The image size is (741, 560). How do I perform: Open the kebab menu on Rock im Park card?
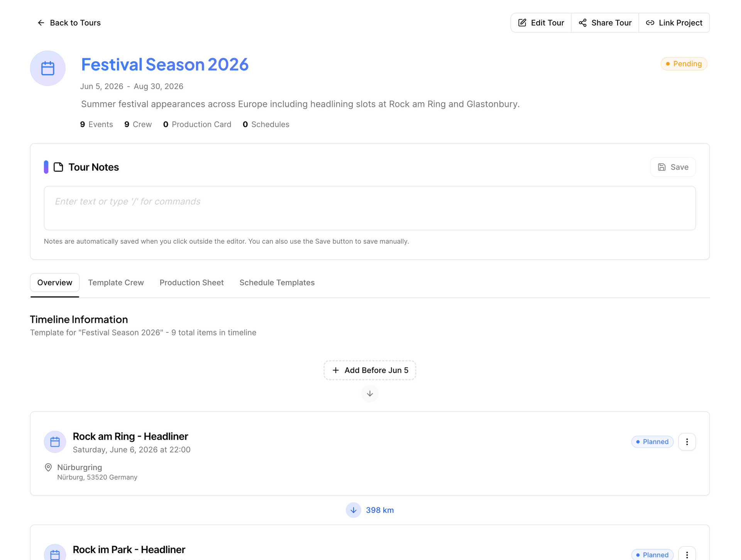(x=687, y=555)
